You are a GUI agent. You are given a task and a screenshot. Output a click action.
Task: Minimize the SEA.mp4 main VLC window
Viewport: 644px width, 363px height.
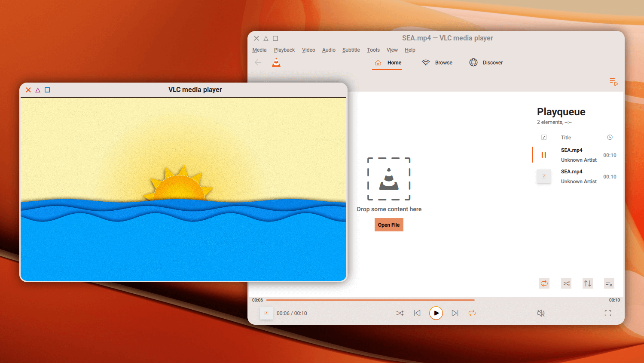click(266, 38)
